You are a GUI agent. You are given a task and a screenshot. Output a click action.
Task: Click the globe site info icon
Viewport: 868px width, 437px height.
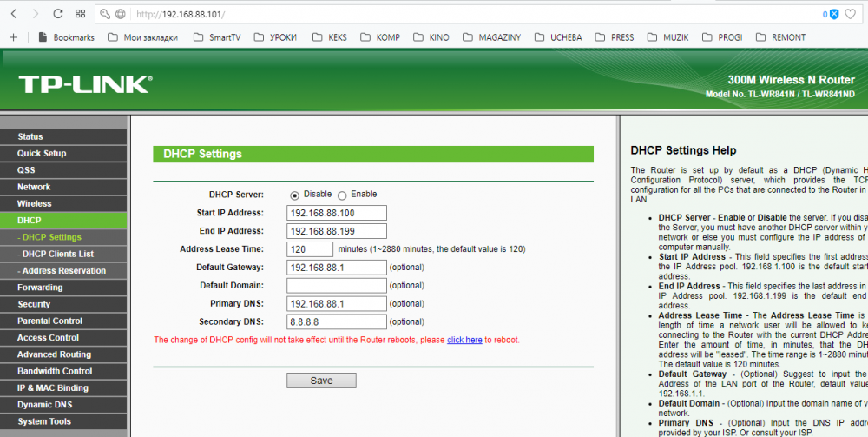(x=120, y=14)
